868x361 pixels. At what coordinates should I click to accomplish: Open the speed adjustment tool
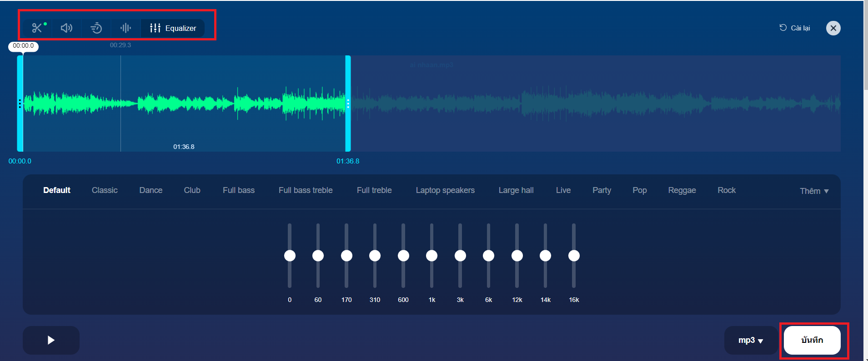click(96, 28)
